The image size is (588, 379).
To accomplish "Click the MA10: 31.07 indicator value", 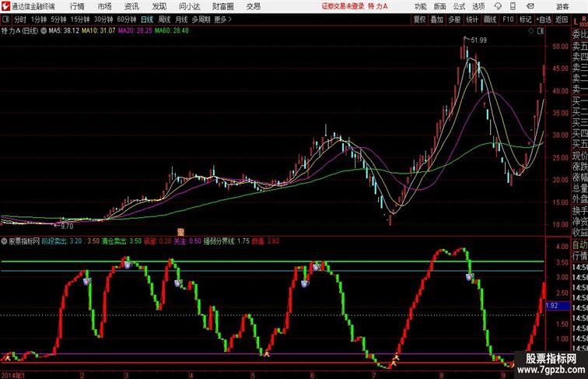I will 99,31.
